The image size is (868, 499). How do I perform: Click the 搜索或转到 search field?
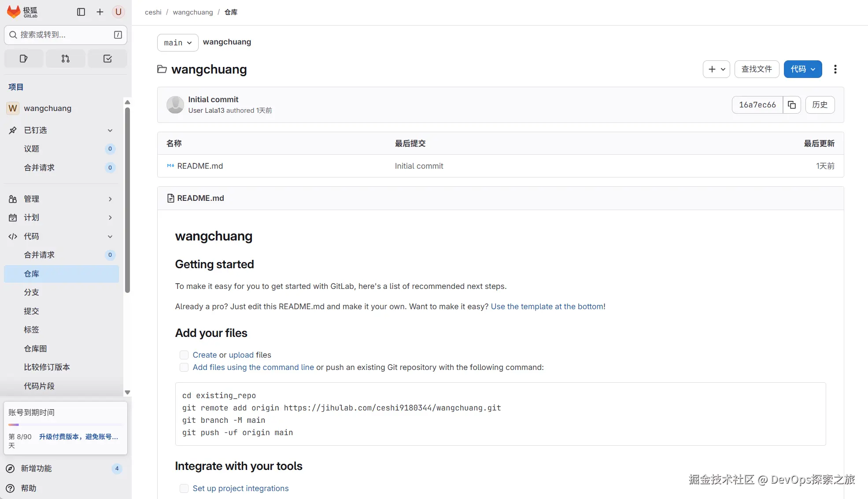tap(62, 35)
